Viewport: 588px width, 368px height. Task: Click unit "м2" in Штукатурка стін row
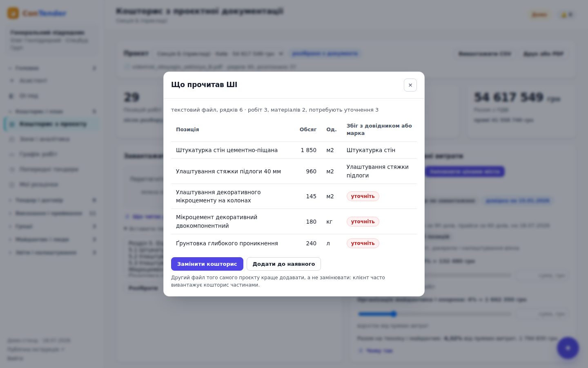pos(330,150)
